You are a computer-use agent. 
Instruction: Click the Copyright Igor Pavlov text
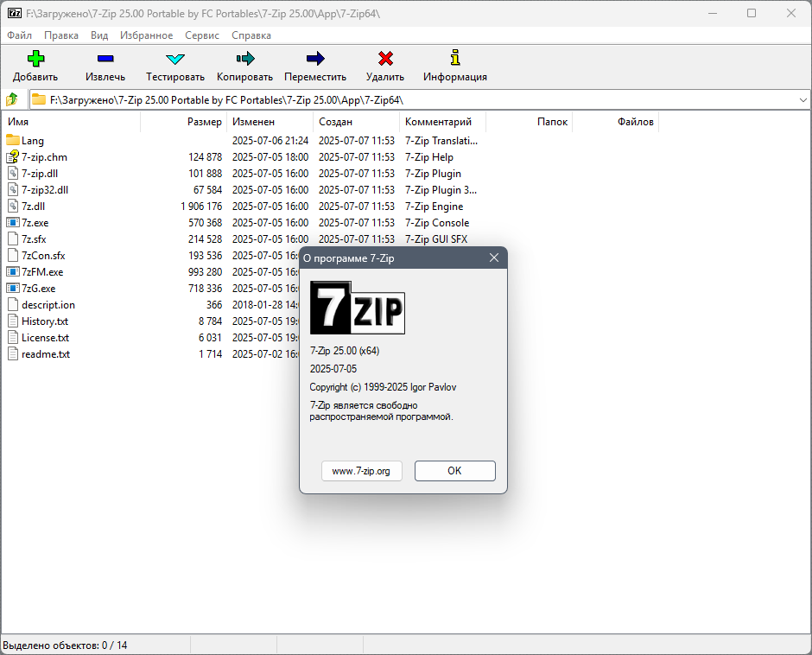[383, 387]
